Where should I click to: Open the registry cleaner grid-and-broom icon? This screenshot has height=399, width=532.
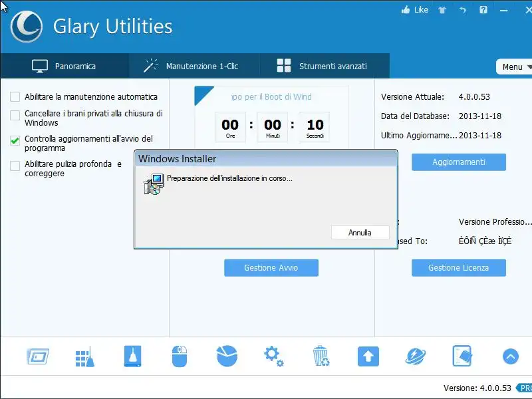pos(85,356)
